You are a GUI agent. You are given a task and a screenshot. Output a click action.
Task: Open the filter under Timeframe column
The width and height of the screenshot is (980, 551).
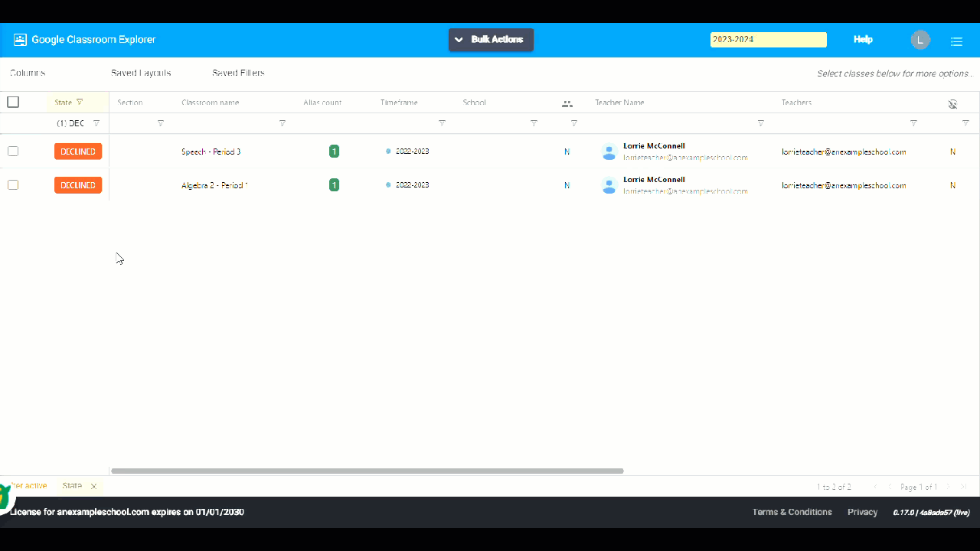tap(442, 123)
